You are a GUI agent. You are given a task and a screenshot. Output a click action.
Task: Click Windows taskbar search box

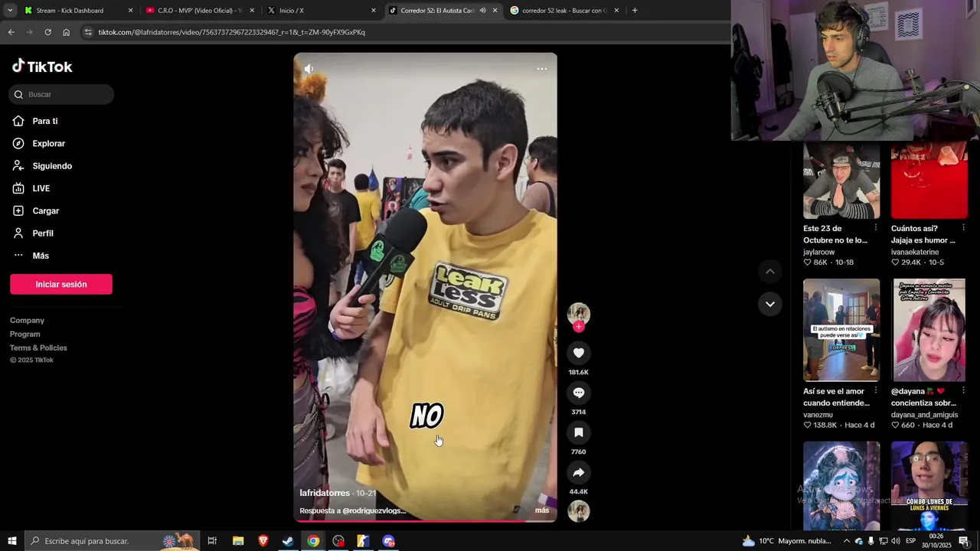click(x=113, y=541)
